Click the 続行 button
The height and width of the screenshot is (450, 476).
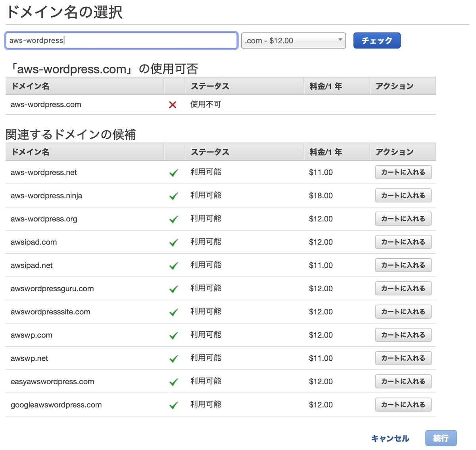[441, 438]
